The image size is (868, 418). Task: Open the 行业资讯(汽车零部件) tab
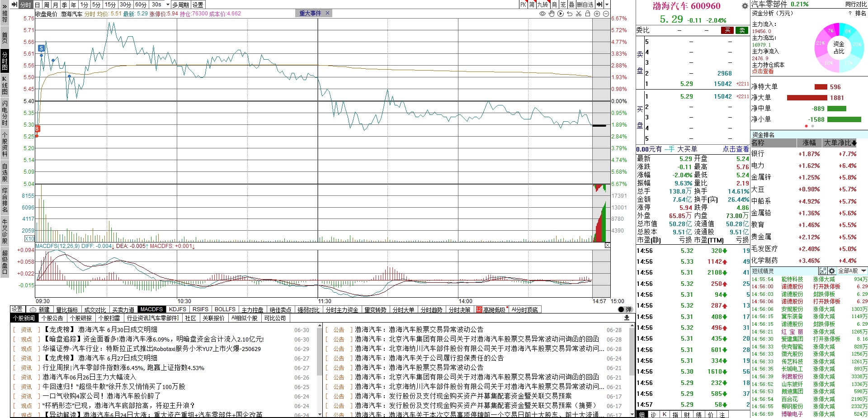pos(153,318)
